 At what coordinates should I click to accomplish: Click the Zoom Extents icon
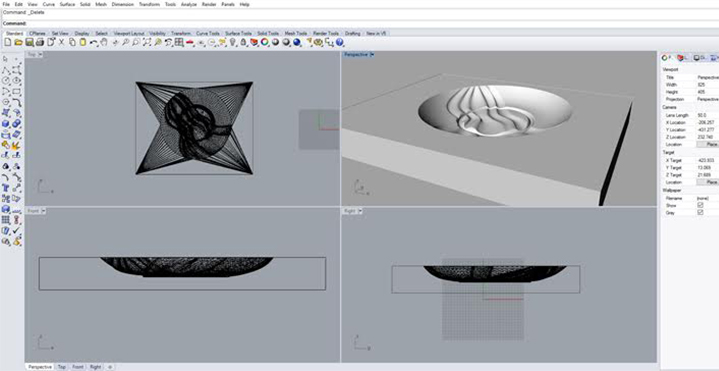point(147,42)
